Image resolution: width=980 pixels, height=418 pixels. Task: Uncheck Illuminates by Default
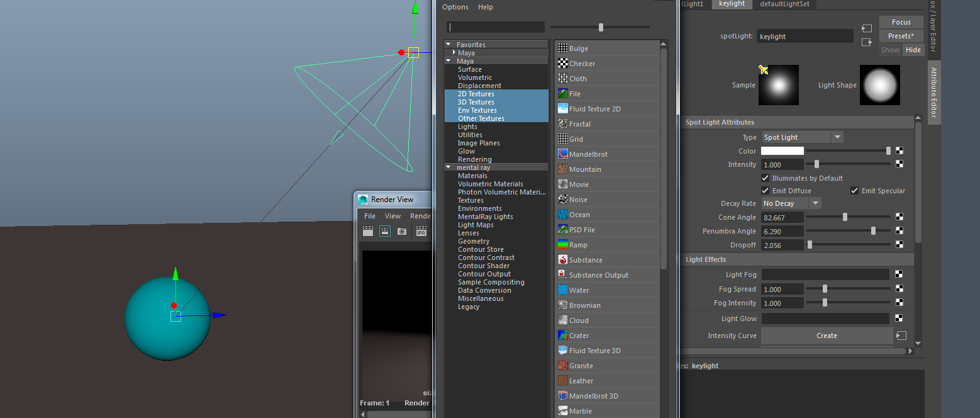tap(765, 178)
